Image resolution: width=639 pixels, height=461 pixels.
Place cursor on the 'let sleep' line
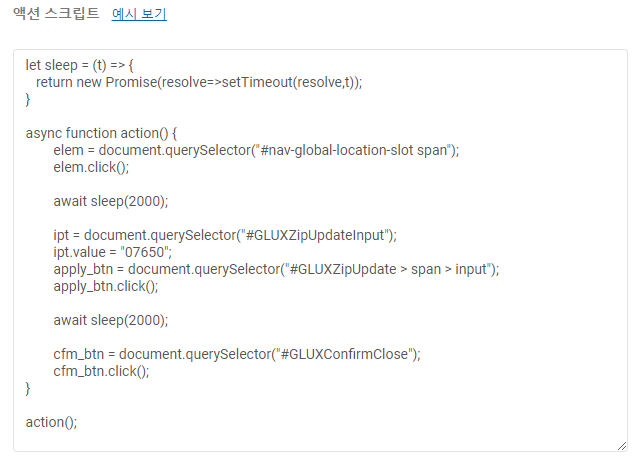[79, 65]
